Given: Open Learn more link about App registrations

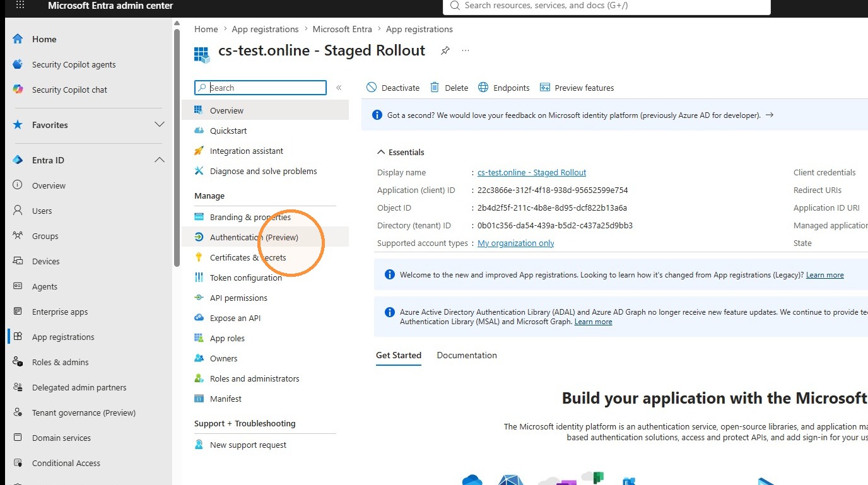Looking at the screenshot, I should coord(824,275).
